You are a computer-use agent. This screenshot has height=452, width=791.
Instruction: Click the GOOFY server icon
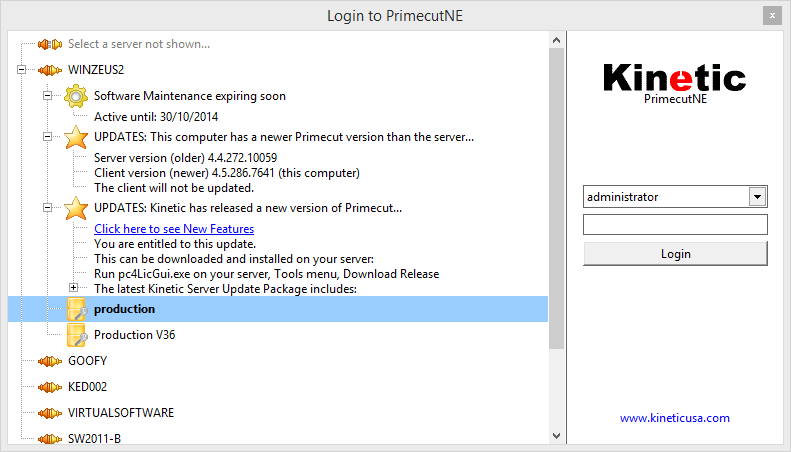tap(50, 361)
